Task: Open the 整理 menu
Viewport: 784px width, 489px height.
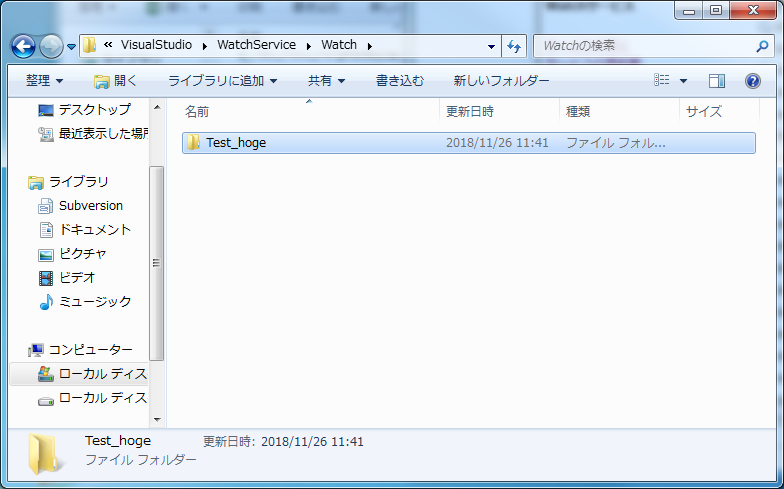Action: pos(44,80)
